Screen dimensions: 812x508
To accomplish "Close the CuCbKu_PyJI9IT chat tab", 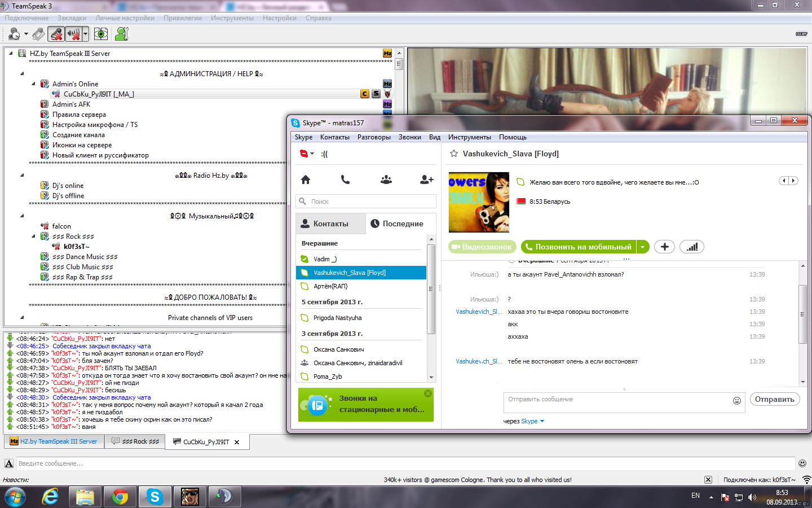I will coord(237,442).
